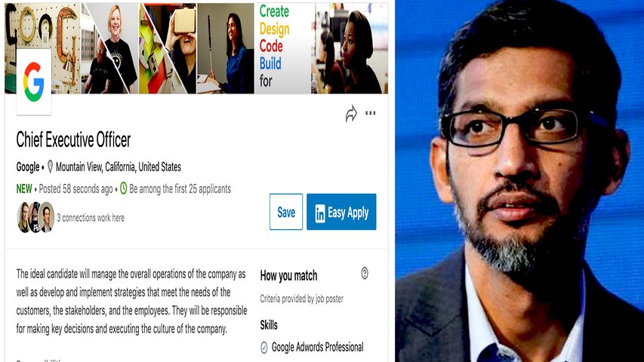Viewport: 644px width, 362px height.
Task: Click the Chief Executive Officer job title
Action: 73,140
